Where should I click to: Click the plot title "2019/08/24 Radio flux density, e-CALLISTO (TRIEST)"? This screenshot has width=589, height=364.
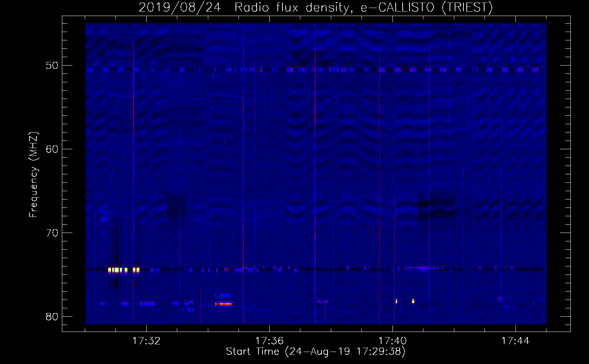(x=316, y=7)
